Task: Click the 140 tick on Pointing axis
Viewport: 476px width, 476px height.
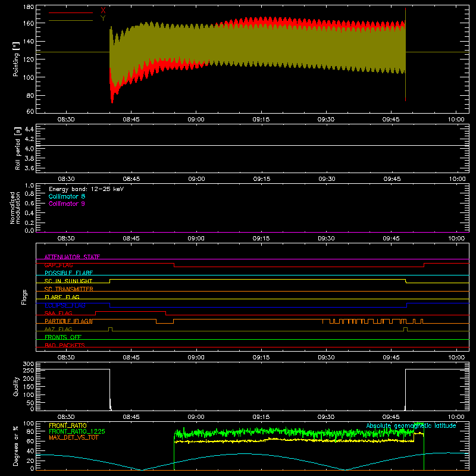Action: [29, 41]
